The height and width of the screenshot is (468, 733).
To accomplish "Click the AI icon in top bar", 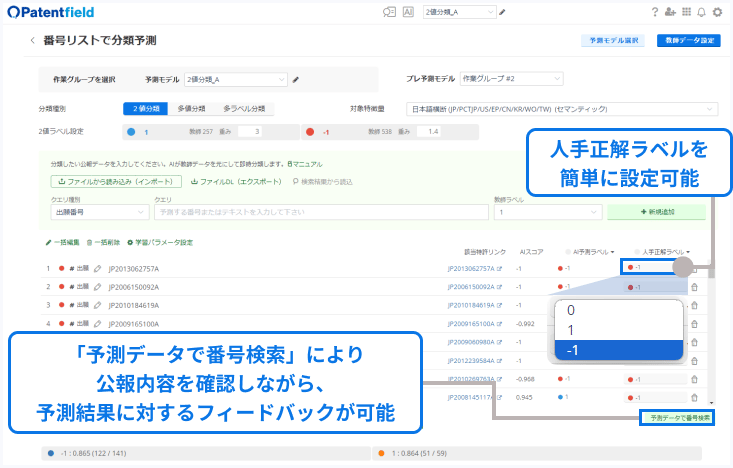I will click(x=408, y=12).
